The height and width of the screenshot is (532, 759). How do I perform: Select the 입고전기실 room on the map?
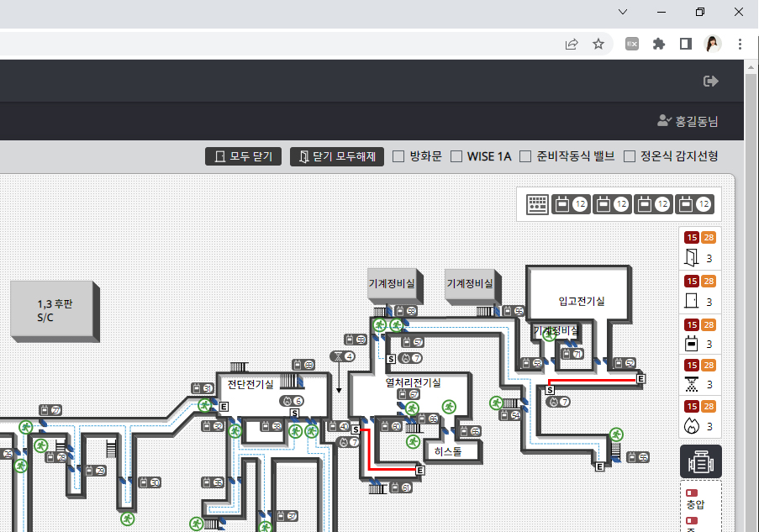coord(581,300)
